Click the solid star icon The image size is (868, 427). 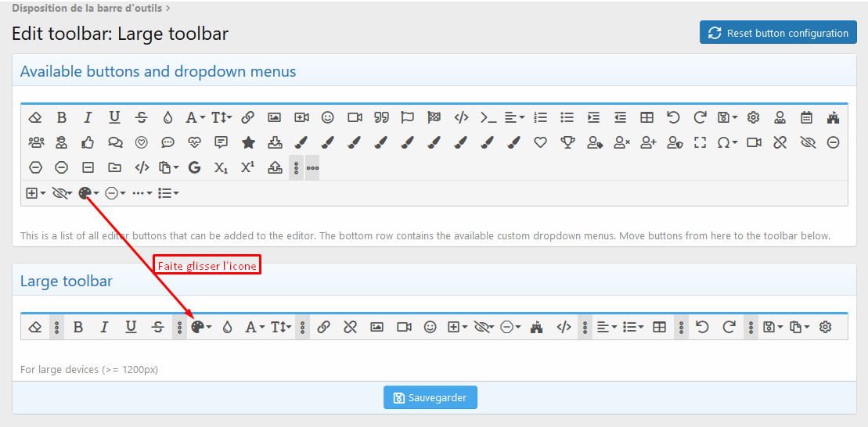[x=249, y=142]
